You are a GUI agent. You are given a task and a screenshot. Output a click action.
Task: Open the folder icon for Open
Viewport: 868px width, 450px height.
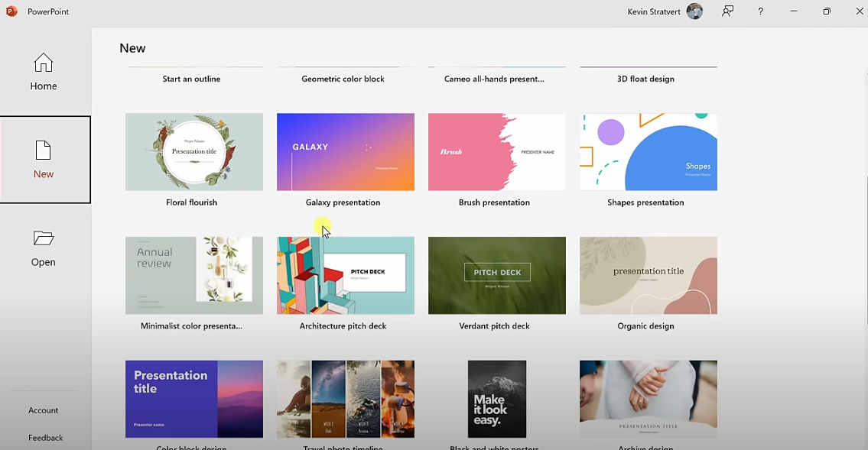[x=43, y=238]
